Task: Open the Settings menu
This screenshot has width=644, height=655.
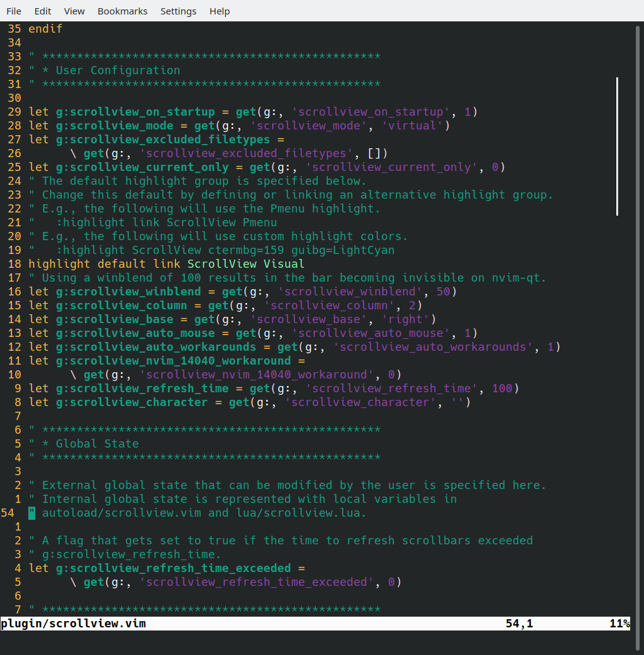Action: [x=178, y=11]
